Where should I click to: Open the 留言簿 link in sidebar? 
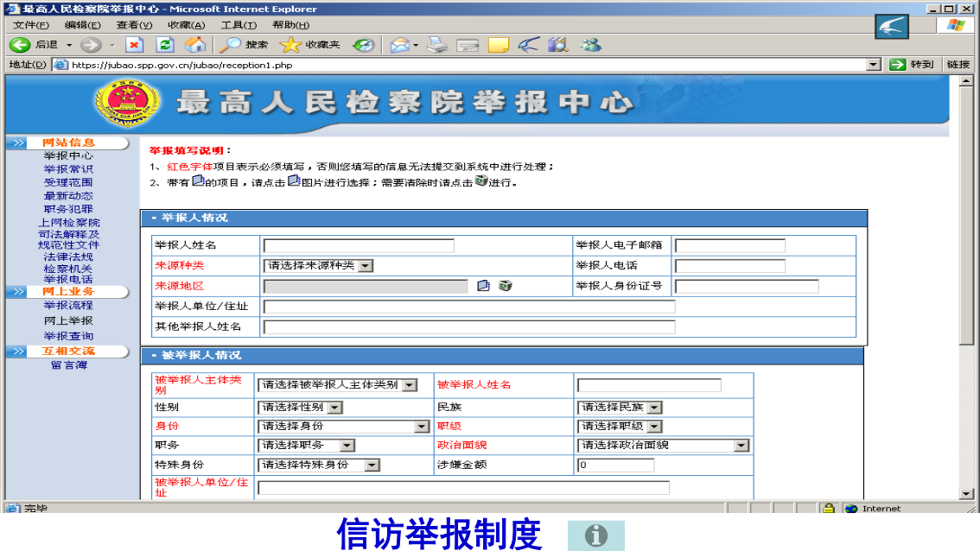click(68, 365)
